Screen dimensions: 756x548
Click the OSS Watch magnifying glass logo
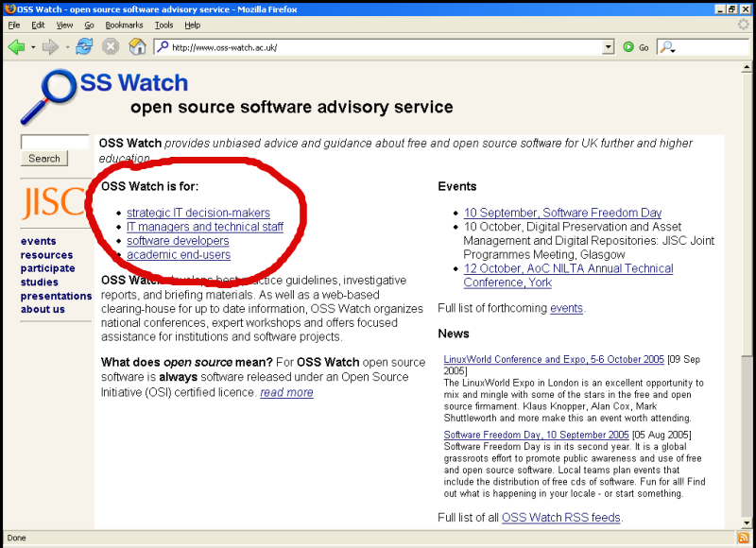tap(49, 96)
